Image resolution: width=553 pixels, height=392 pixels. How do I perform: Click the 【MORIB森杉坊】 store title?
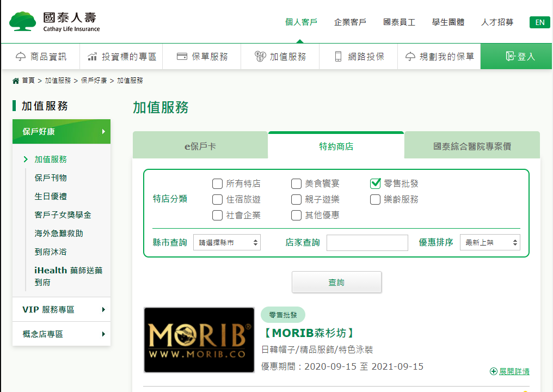[x=309, y=333]
